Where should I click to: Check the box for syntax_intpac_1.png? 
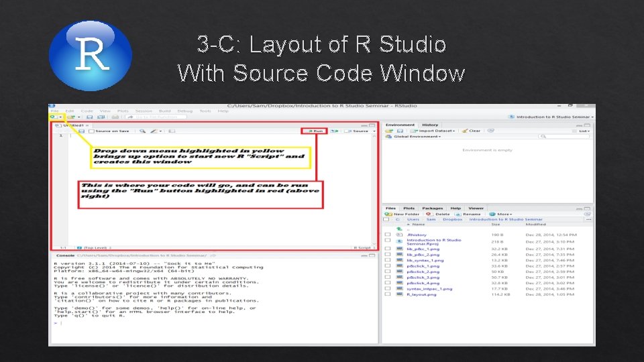coord(387,288)
